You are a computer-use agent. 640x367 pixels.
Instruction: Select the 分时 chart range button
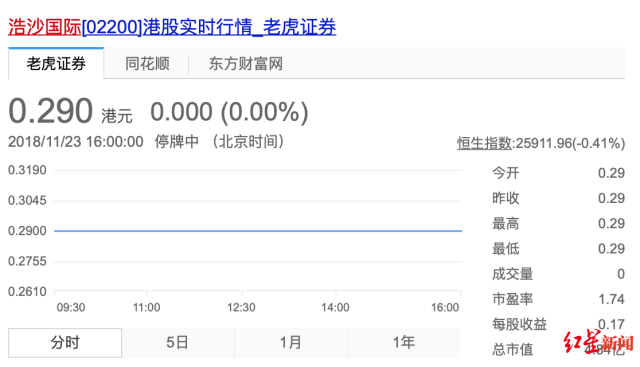(x=65, y=343)
